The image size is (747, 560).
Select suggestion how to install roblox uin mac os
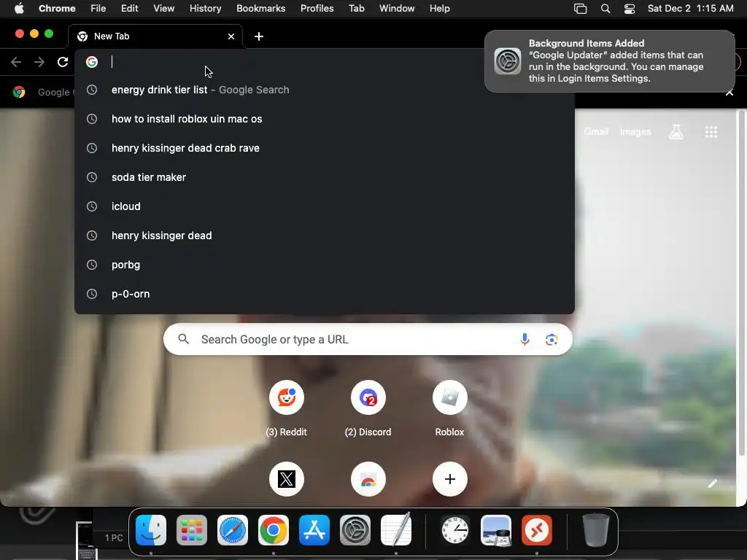coord(325,119)
